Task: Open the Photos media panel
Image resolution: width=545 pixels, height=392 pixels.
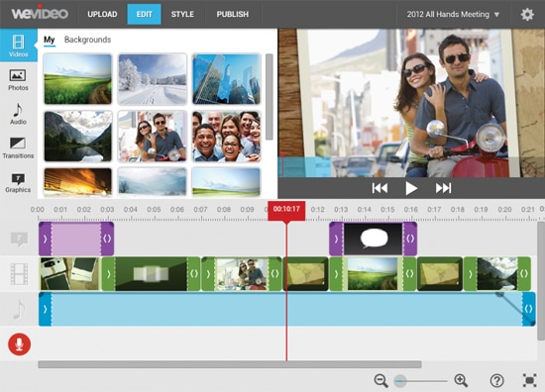Action: click(x=18, y=80)
